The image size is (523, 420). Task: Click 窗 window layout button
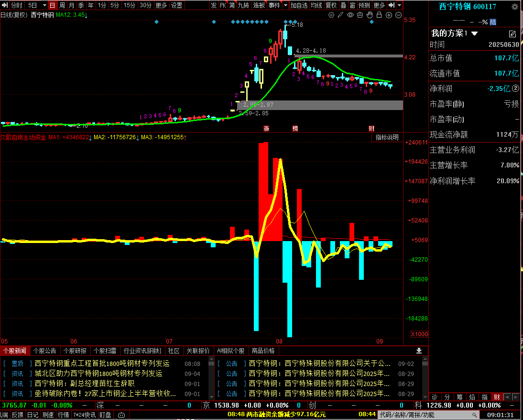click(352, 5)
